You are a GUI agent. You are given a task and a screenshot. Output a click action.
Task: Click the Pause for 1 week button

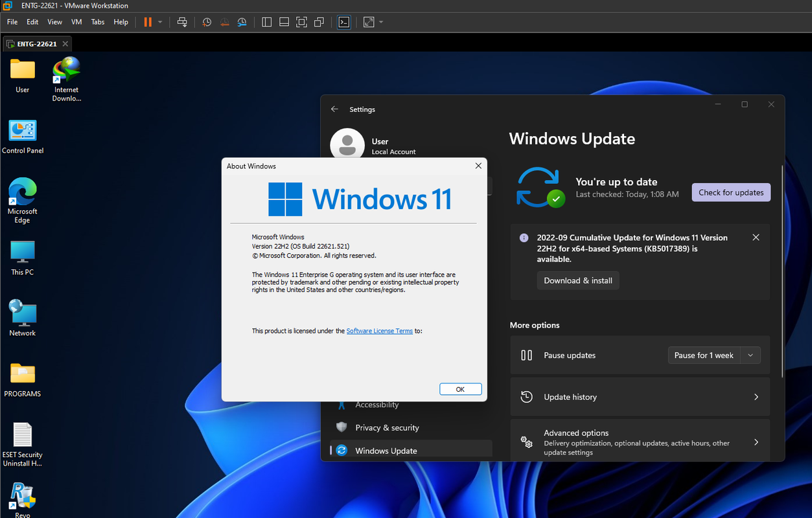point(704,355)
